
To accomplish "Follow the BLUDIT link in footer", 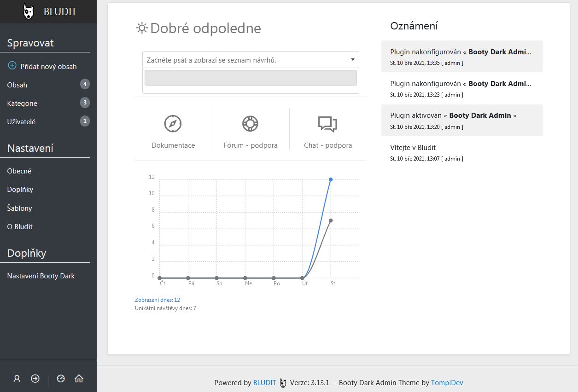I will click(x=264, y=383).
